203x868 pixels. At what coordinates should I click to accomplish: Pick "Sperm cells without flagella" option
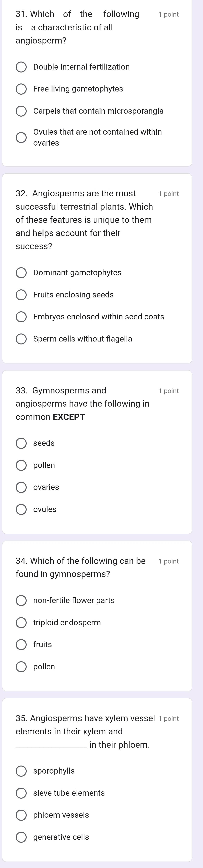click(22, 339)
